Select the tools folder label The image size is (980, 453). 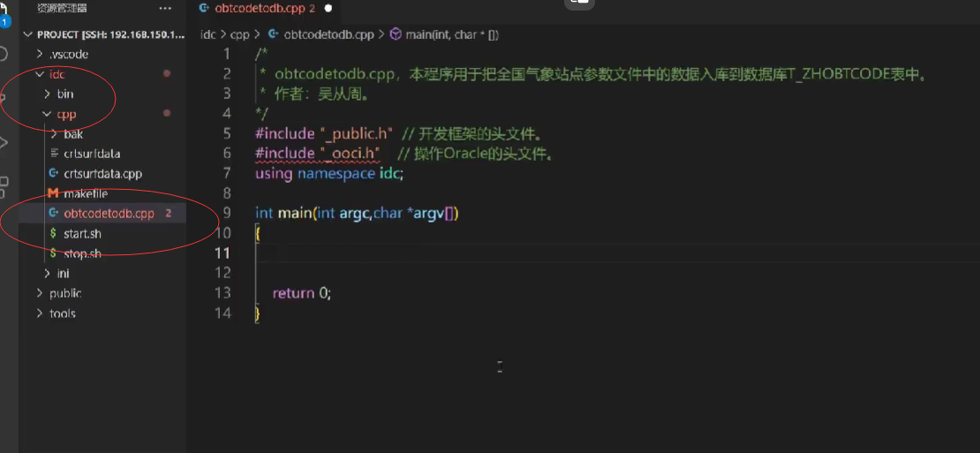coord(63,313)
